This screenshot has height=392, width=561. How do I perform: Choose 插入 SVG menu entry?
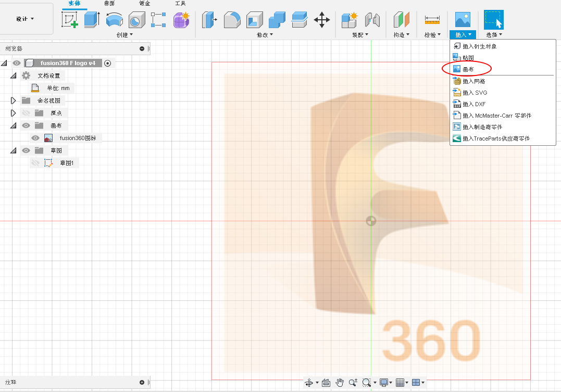pyautogui.click(x=503, y=93)
